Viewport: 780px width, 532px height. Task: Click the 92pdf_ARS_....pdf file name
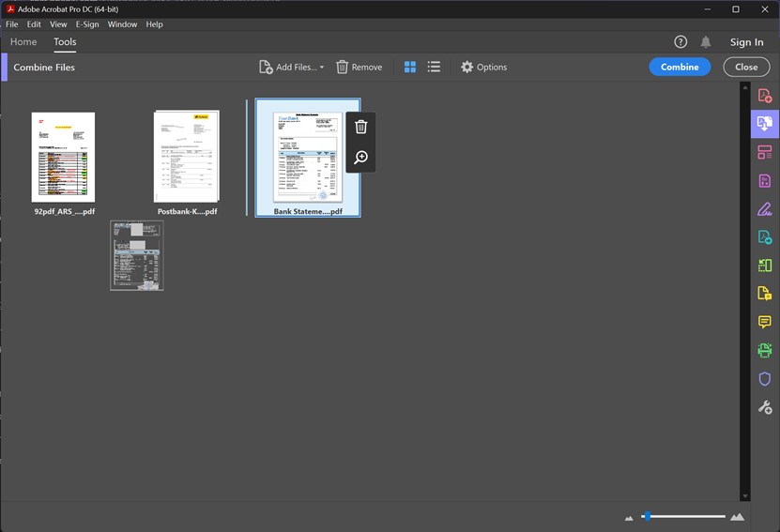[x=65, y=211]
